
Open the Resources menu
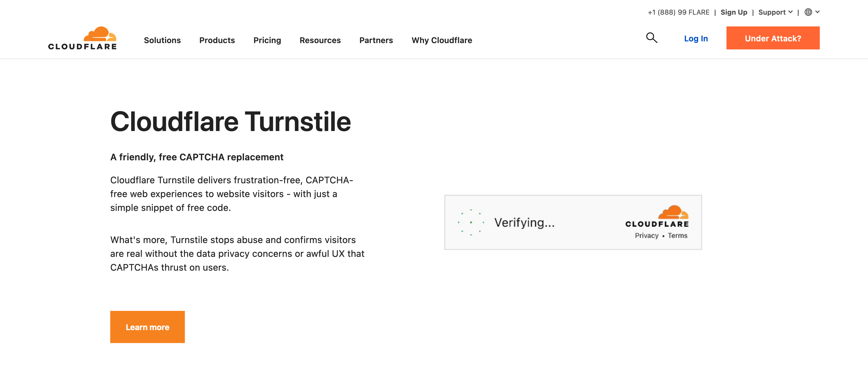pyautogui.click(x=320, y=40)
